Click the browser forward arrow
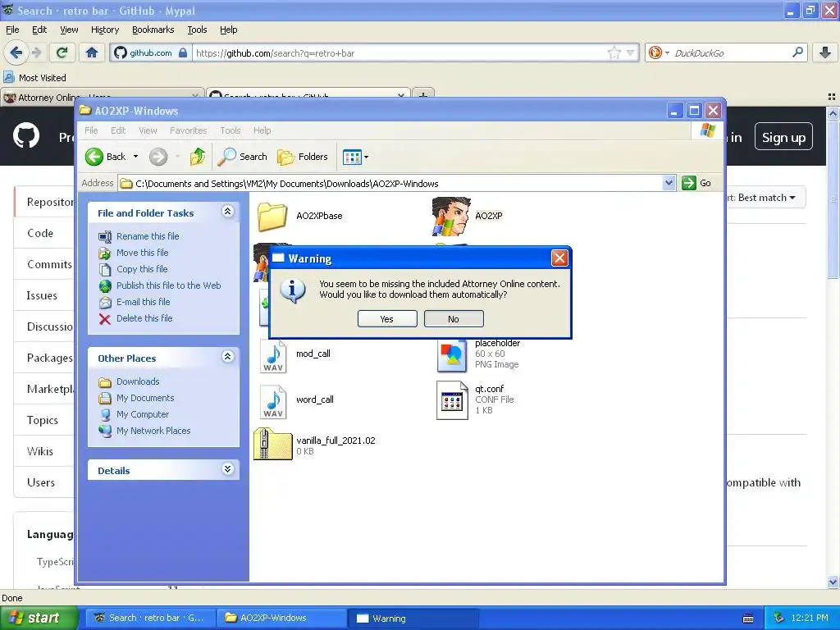The height and width of the screenshot is (630, 840). [36, 52]
